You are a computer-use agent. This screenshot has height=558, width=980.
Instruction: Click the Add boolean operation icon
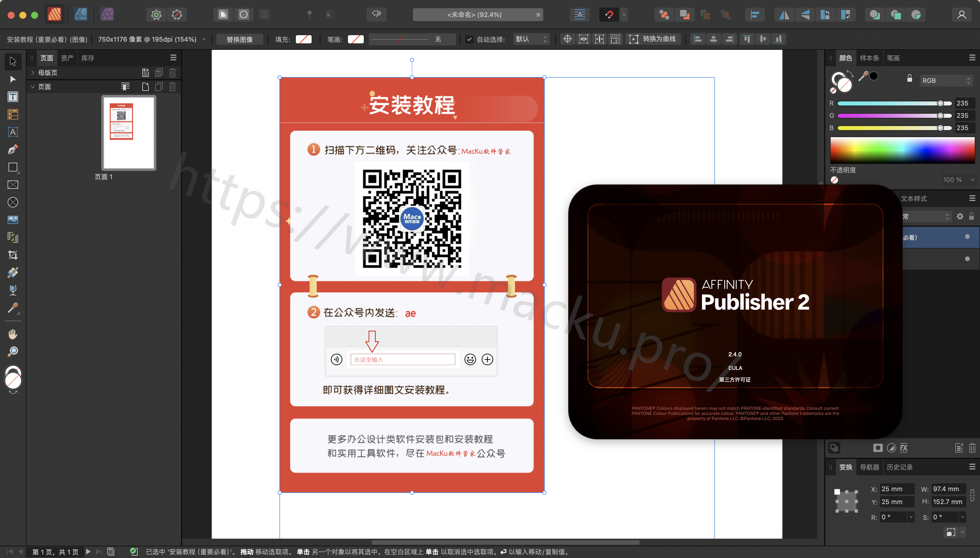click(x=874, y=15)
